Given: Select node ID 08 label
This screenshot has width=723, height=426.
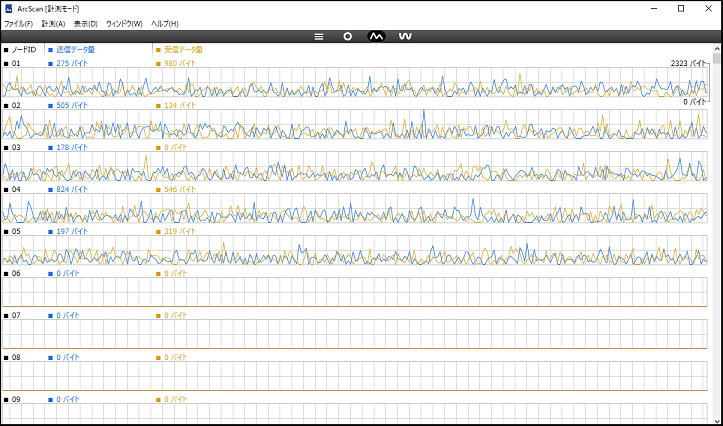Looking at the screenshot, I should point(16,357).
